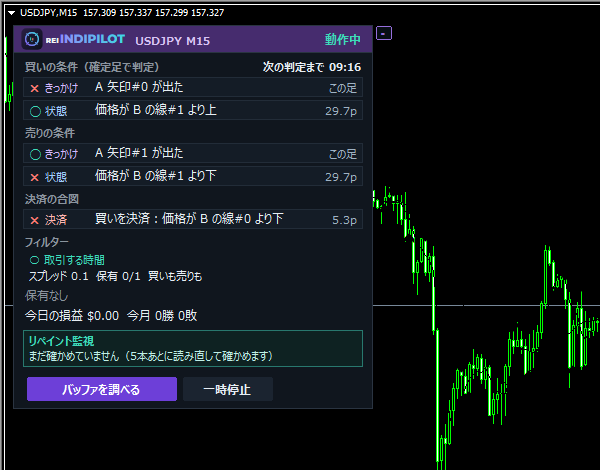
Task: Click the リペイント監視 heading
Action: [62, 341]
